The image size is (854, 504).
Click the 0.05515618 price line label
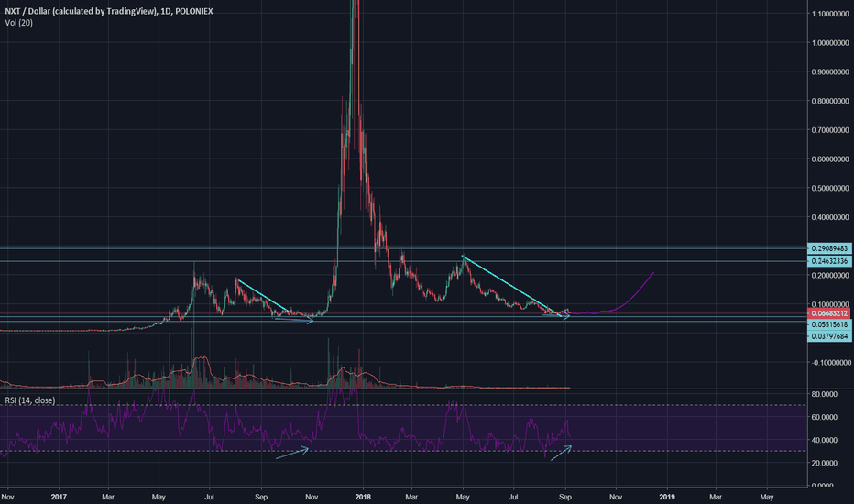click(x=829, y=324)
